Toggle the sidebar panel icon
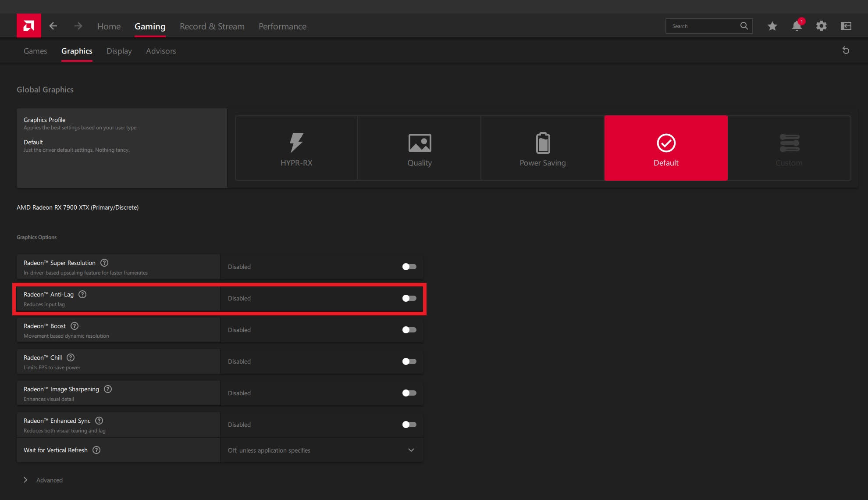The image size is (868, 500). point(846,26)
